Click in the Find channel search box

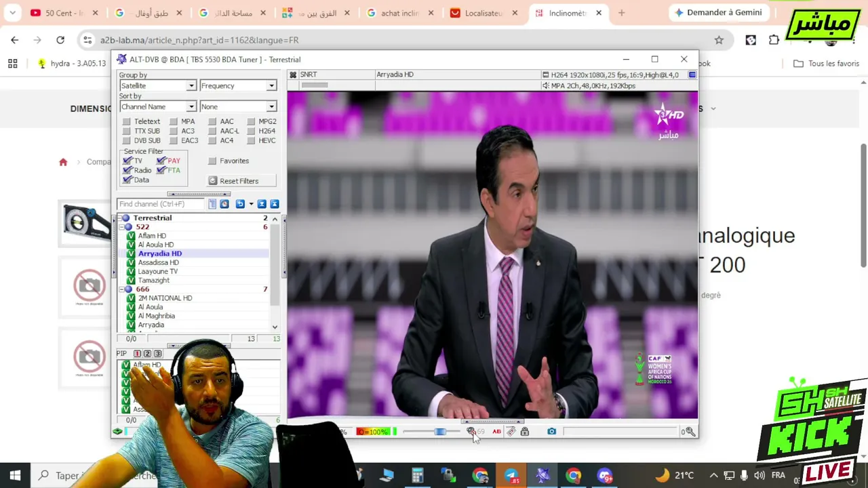pos(161,204)
